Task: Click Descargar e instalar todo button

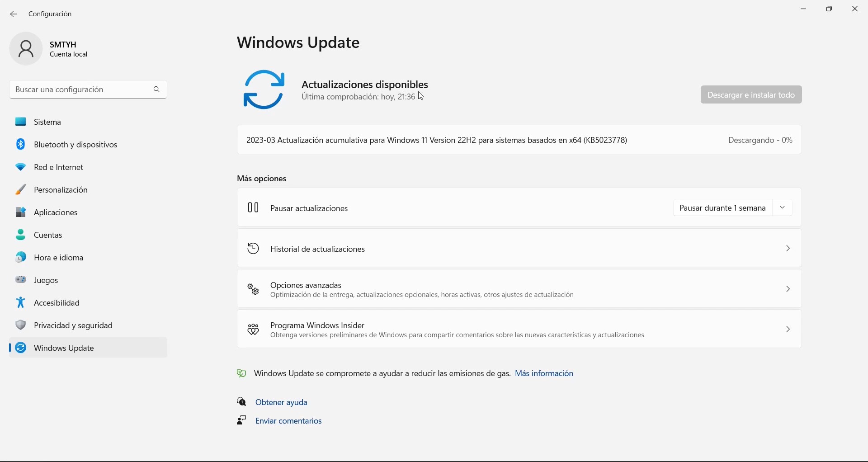Action: click(x=751, y=95)
